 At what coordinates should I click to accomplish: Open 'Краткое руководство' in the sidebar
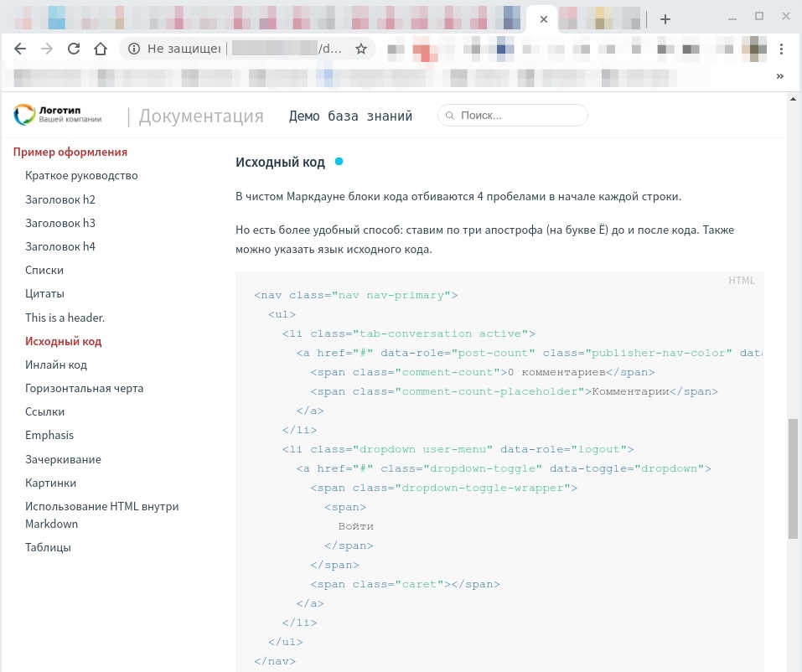point(81,175)
